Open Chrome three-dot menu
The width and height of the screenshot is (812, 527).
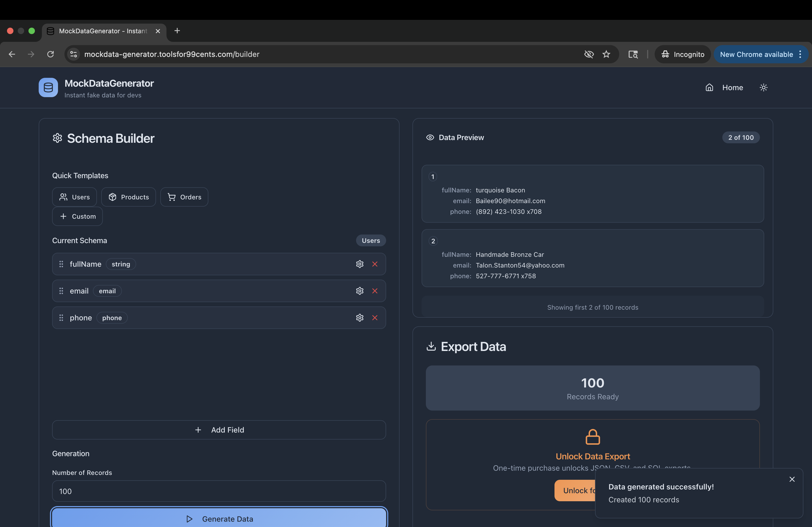800,54
